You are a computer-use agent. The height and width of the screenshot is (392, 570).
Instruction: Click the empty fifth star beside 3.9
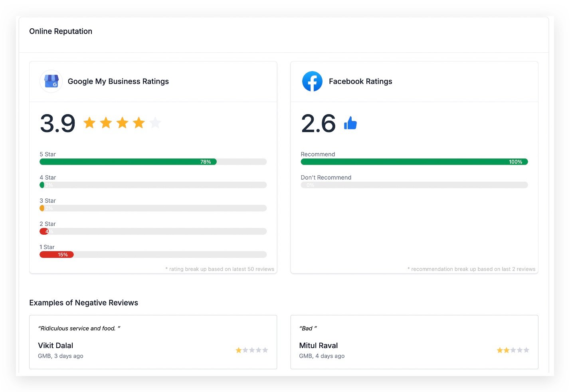tap(155, 123)
